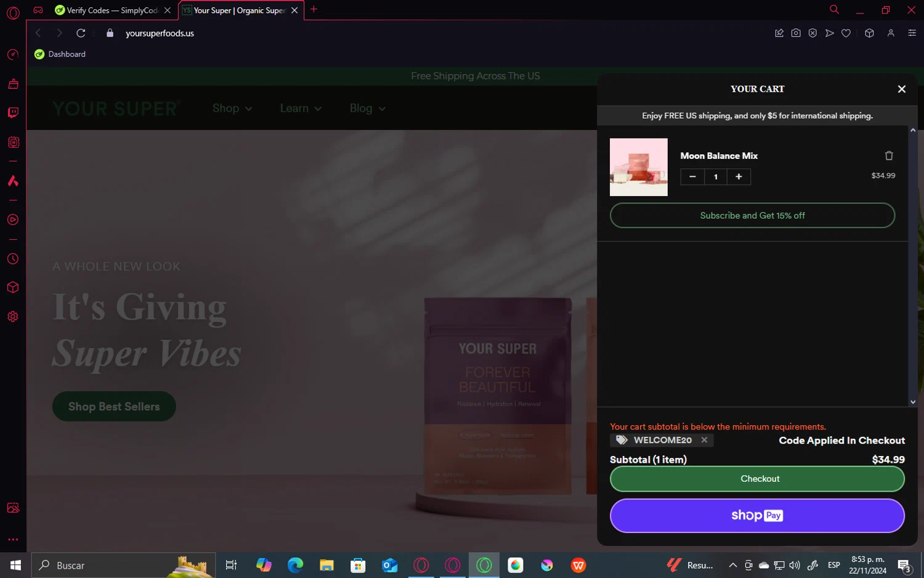Click the green Checkout button
The height and width of the screenshot is (578, 924).
[x=757, y=479]
